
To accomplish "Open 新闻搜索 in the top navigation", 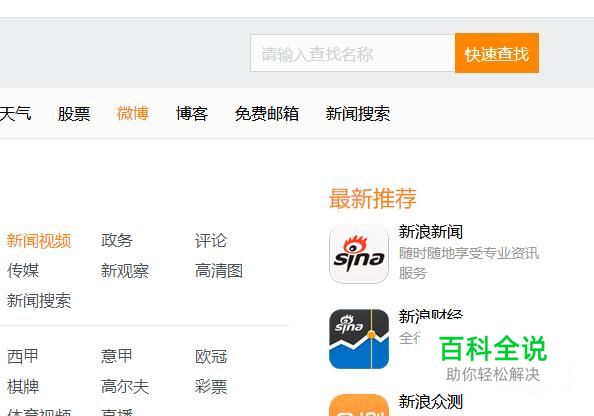I will tap(358, 113).
